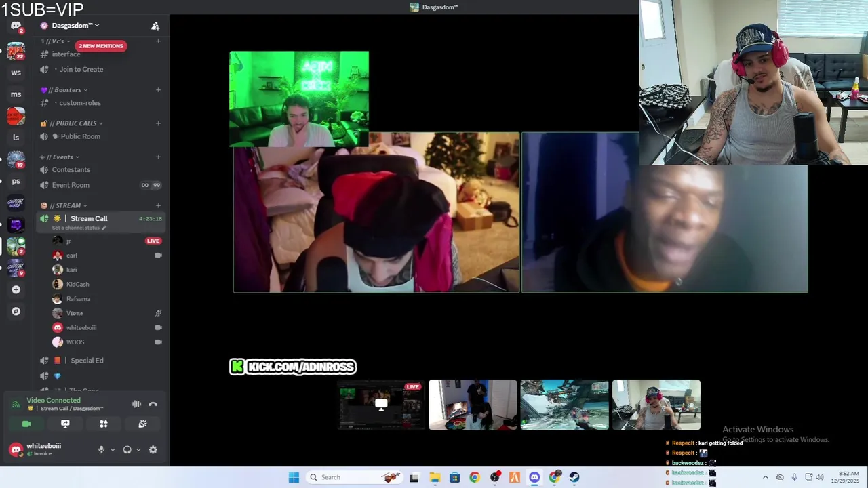
Task: Open the Activities launcher button
Action: [104, 424]
